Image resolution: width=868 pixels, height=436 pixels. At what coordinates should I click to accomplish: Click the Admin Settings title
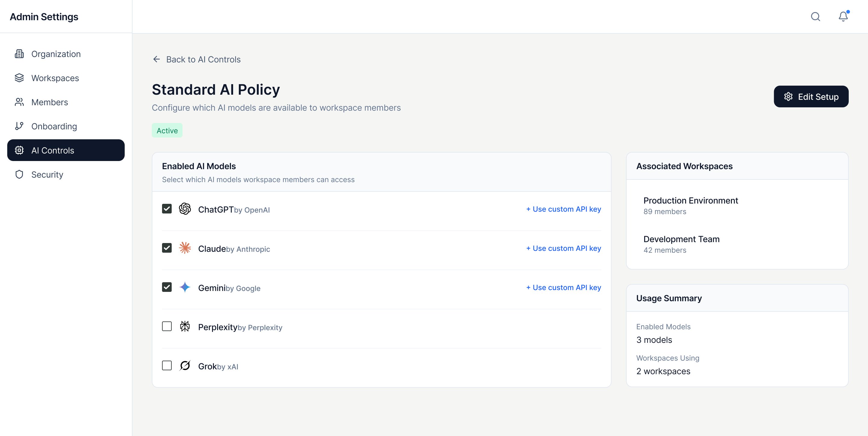(44, 17)
